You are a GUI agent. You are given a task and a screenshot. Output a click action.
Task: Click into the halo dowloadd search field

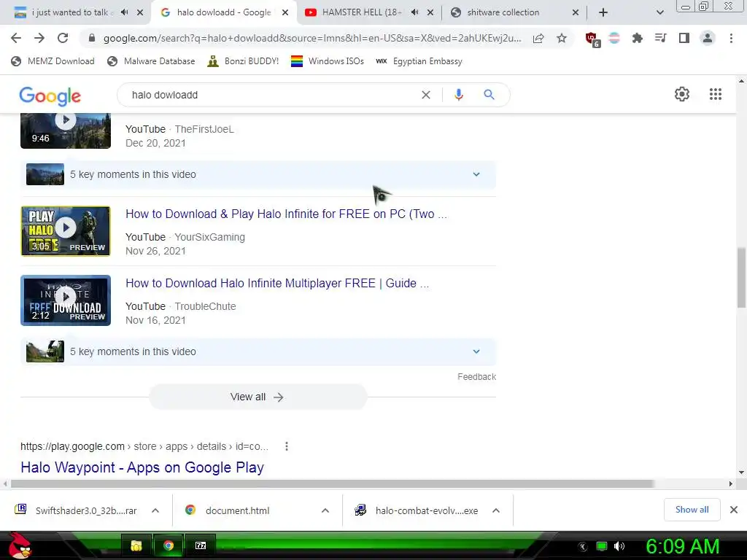pyautogui.click(x=271, y=95)
